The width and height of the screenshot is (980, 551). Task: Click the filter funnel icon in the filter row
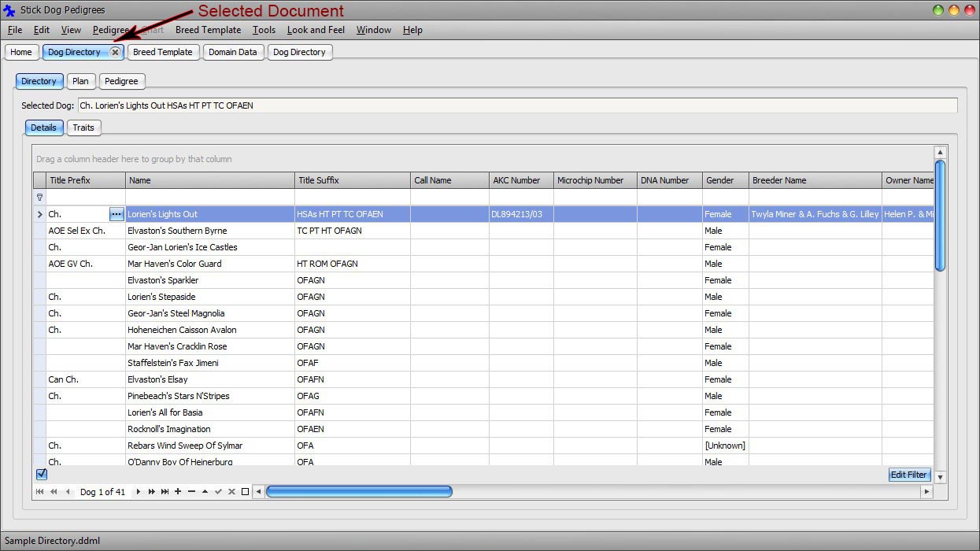(x=39, y=197)
